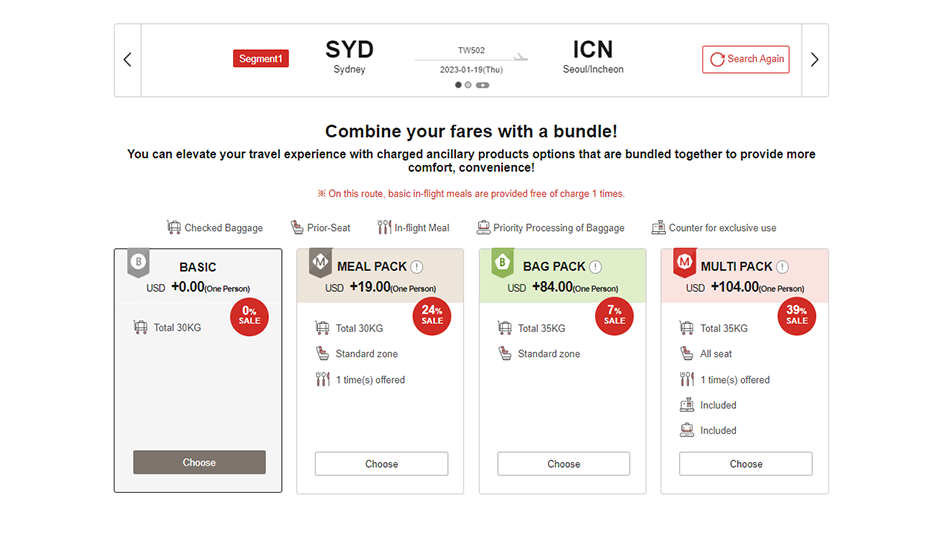
Task: Click the MULTI PACK info icon
Action: [x=782, y=267]
